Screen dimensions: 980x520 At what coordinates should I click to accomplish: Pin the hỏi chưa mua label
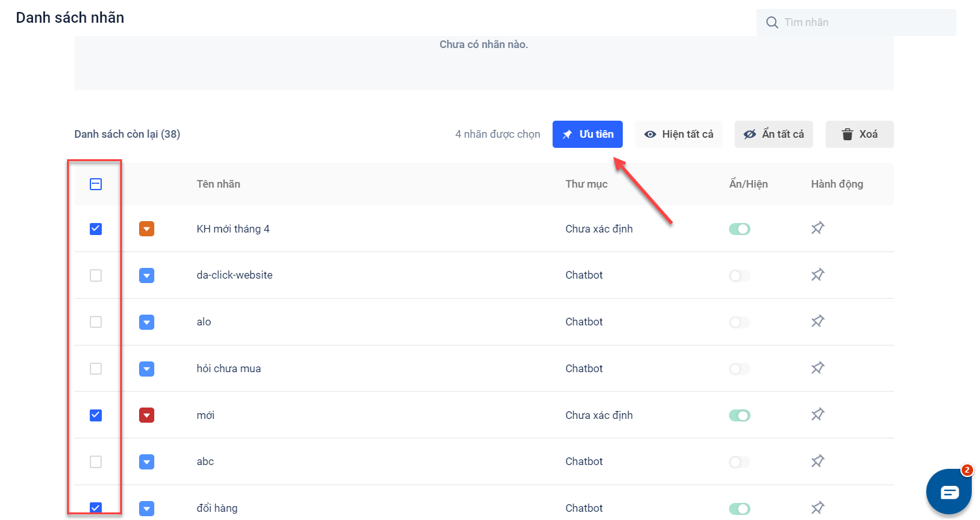[x=818, y=368]
